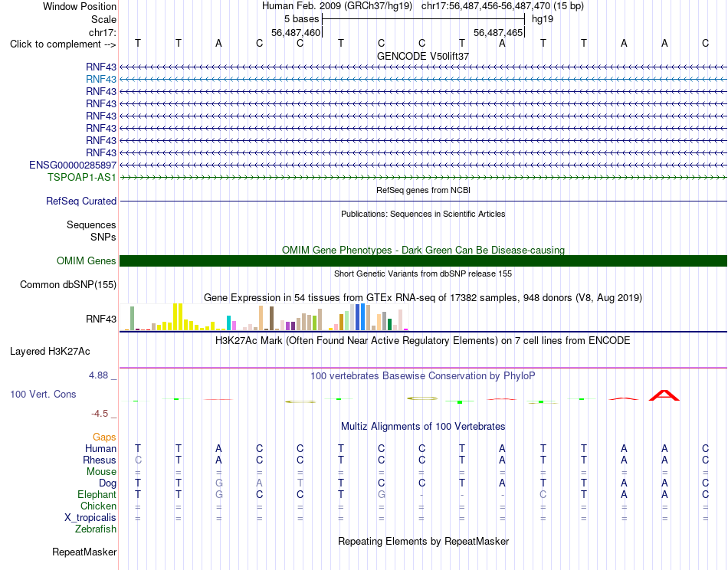This screenshot has width=728, height=570.
Task: Select the 'Elephant' alignment row label
Action: pos(97,494)
